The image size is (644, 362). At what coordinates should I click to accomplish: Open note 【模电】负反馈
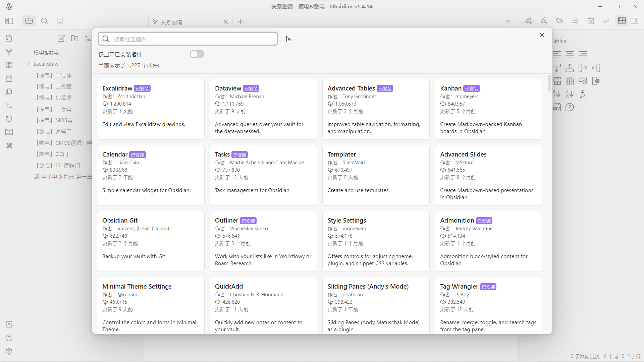point(53,98)
